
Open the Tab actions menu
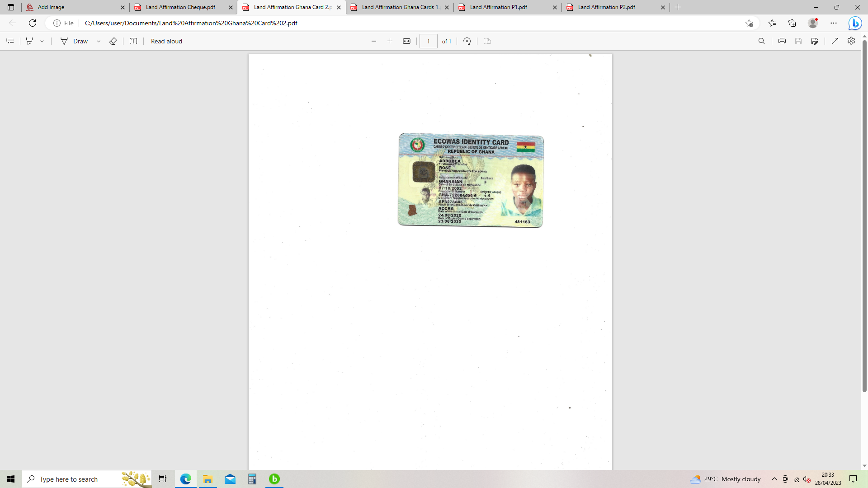point(11,7)
